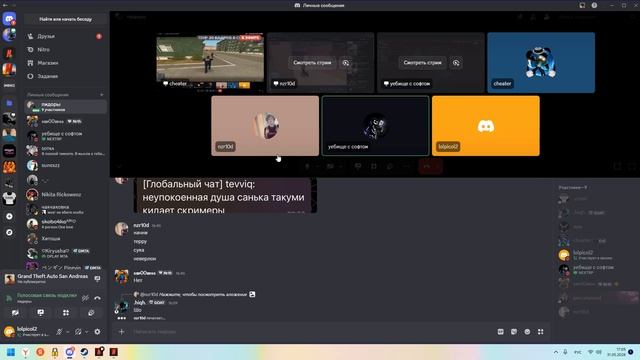Image resolution: width=640 pixels, height=360 pixels.
Task: Pop out the third stream tile
Action: (456, 63)
